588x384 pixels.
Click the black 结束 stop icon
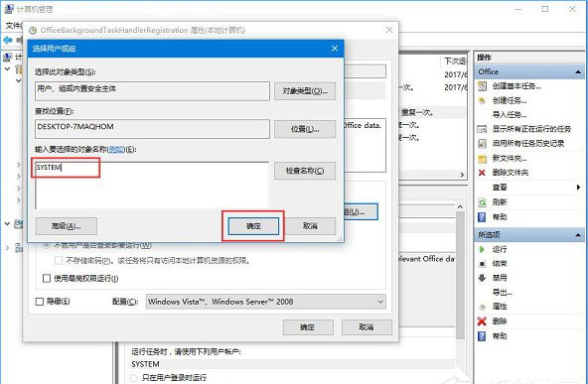point(482,264)
